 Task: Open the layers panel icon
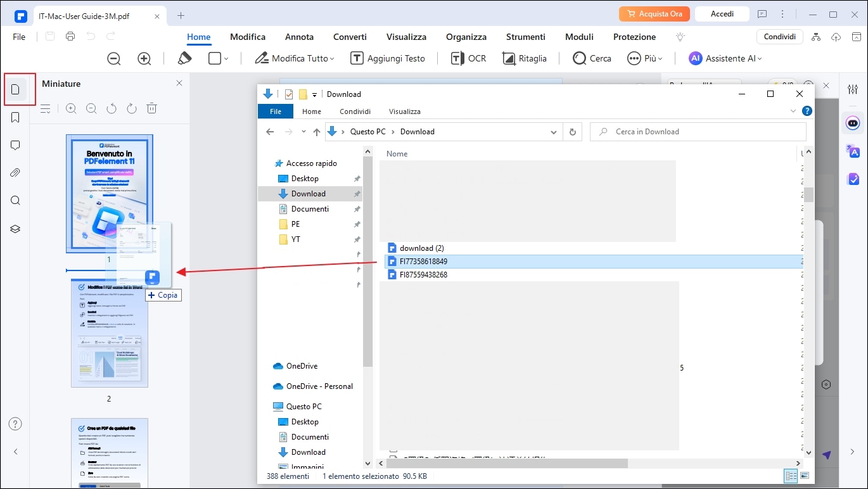[15, 229]
